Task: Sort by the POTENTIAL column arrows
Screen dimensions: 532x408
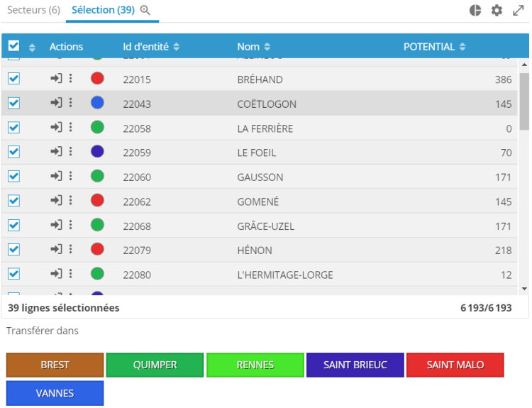Action: tap(462, 47)
